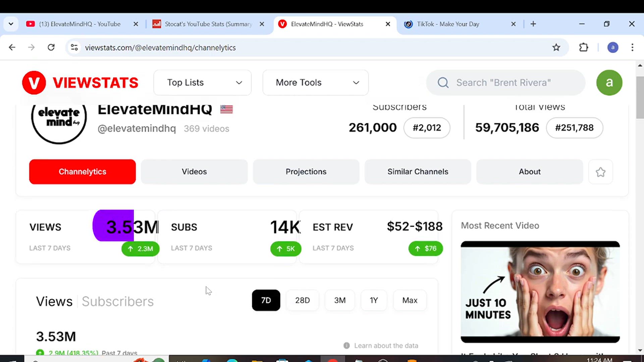The height and width of the screenshot is (362, 644).
Task: Select the 1Y time range
Action: click(x=374, y=300)
